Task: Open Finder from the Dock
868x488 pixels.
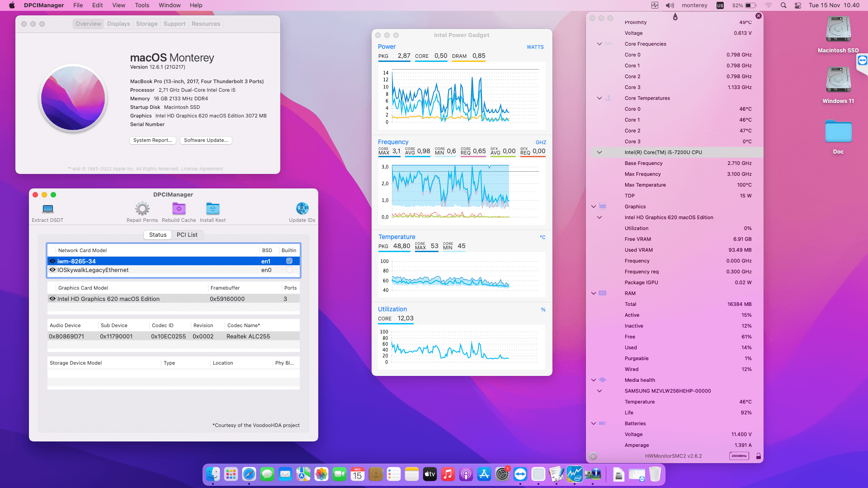Action: (x=213, y=474)
